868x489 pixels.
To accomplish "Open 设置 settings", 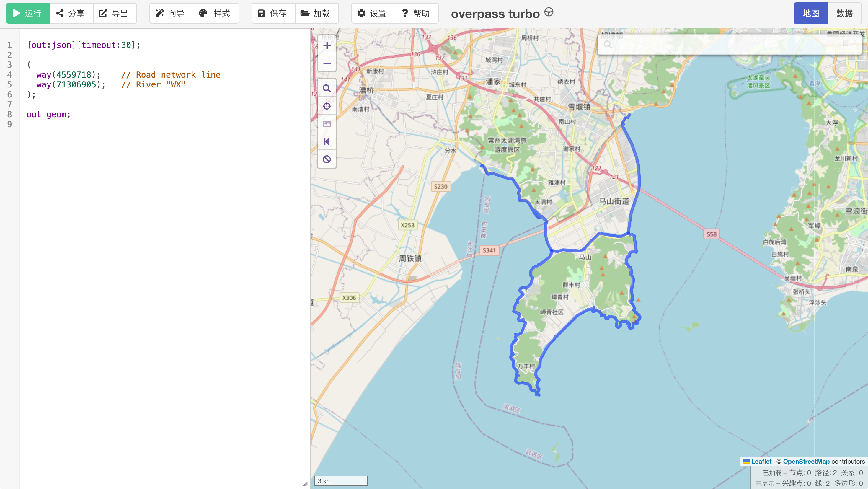I will [x=373, y=14].
